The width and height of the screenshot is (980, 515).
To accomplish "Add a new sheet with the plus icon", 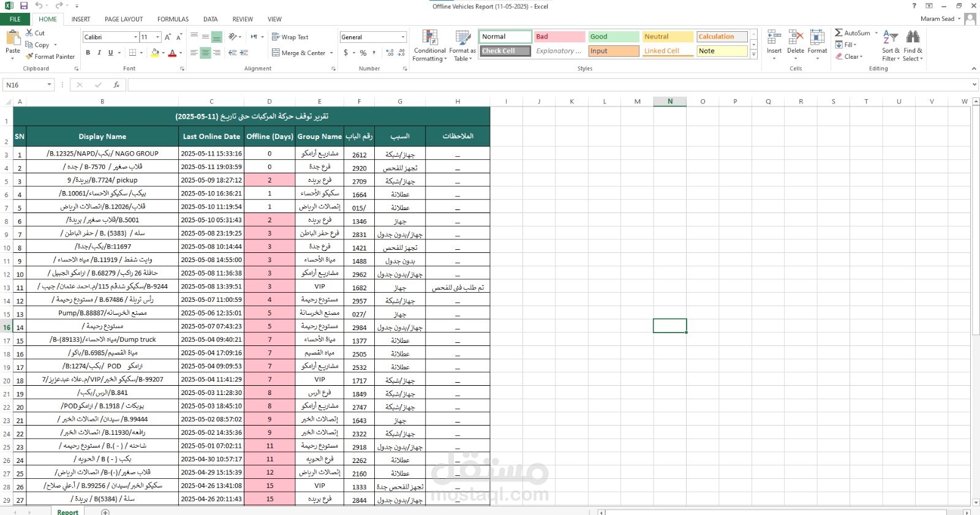I will (105, 512).
